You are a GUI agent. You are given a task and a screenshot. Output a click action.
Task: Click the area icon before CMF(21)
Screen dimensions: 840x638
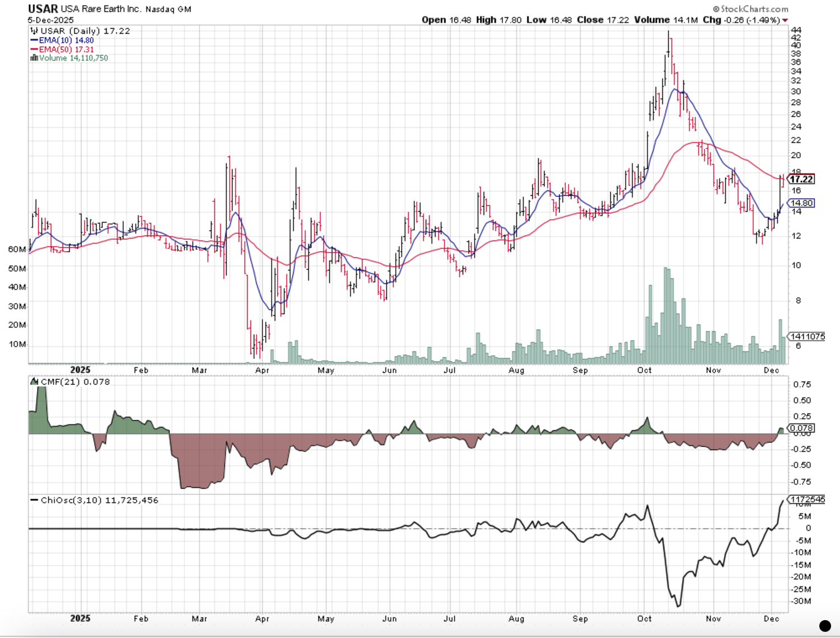[x=34, y=382]
